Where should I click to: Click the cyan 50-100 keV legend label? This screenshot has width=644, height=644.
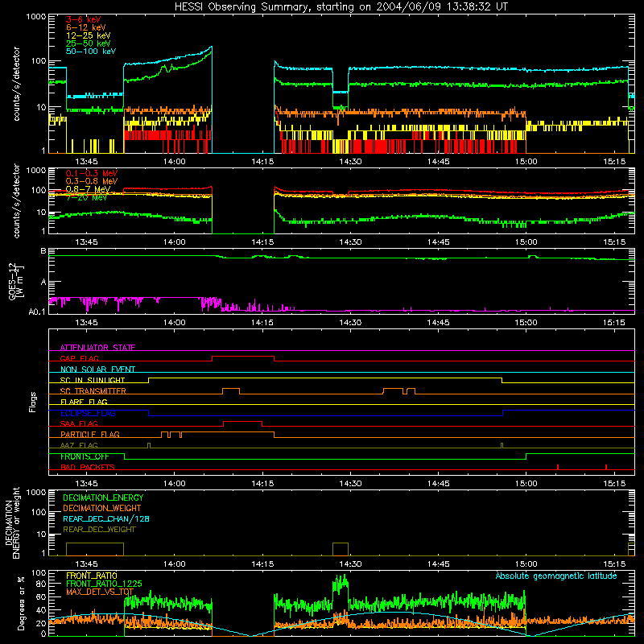(91, 52)
